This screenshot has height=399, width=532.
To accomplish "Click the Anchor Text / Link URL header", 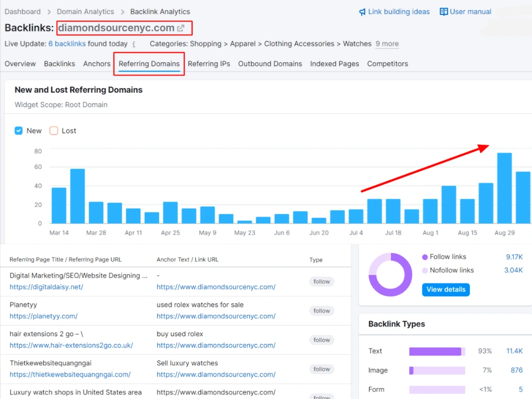I will coord(187,260).
